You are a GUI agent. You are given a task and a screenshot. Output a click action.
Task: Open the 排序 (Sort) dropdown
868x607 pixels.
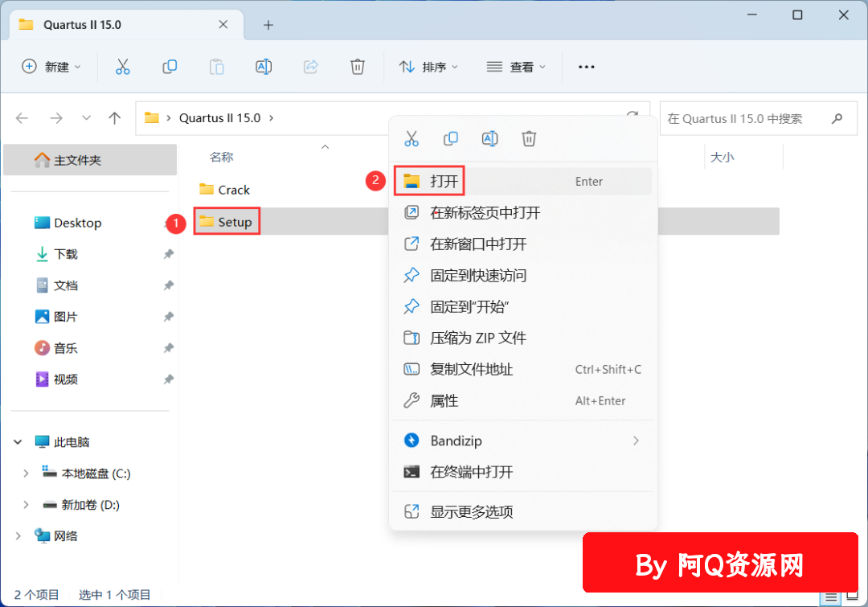click(428, 67)
